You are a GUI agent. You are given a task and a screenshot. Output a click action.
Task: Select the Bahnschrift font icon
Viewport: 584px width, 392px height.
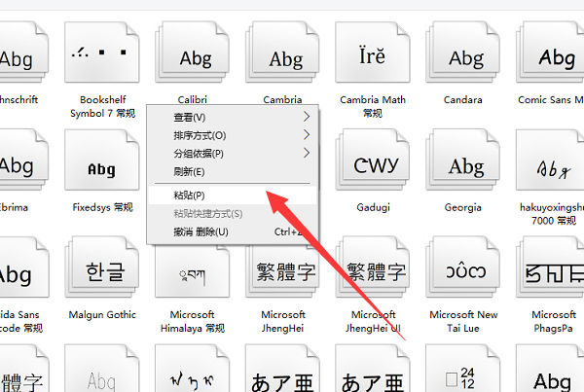[24, 53]
